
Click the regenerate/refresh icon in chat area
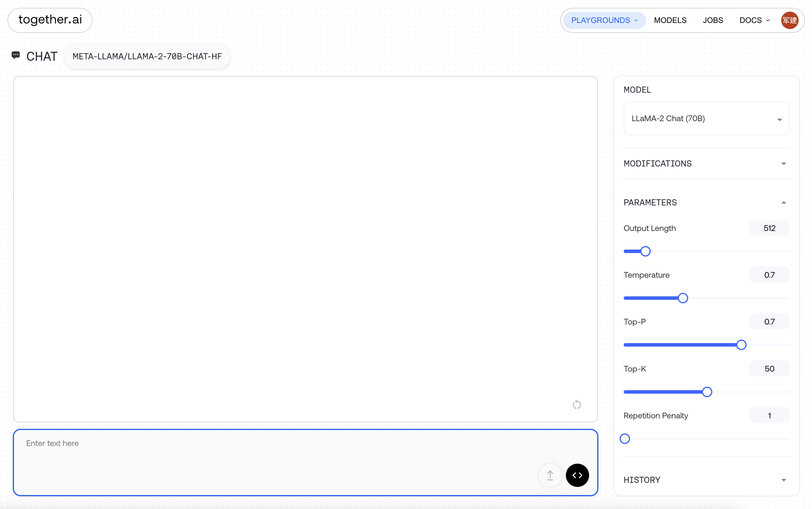coord(576,404)
